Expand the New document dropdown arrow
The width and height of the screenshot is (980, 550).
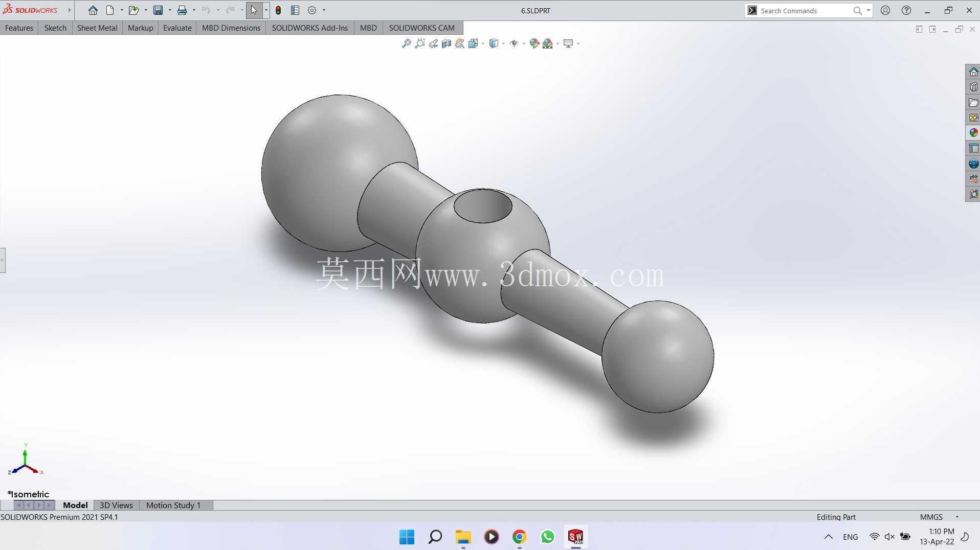(x=122, y=10)
